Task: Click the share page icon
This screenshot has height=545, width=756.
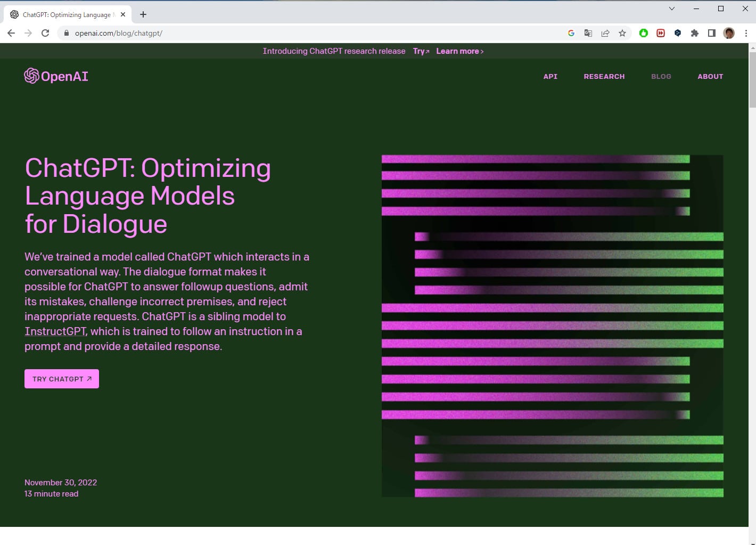Action: coord(605,33)
